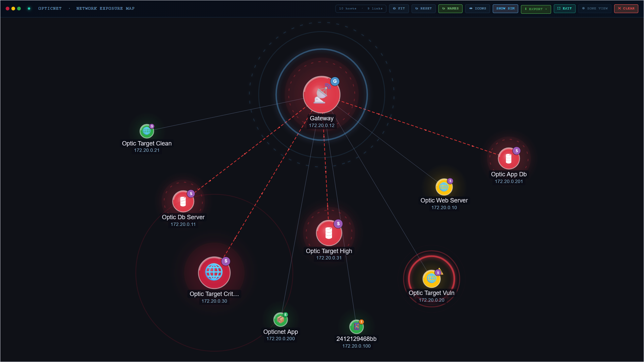Click the S badge on Optic Web Server

pos(450,181)
